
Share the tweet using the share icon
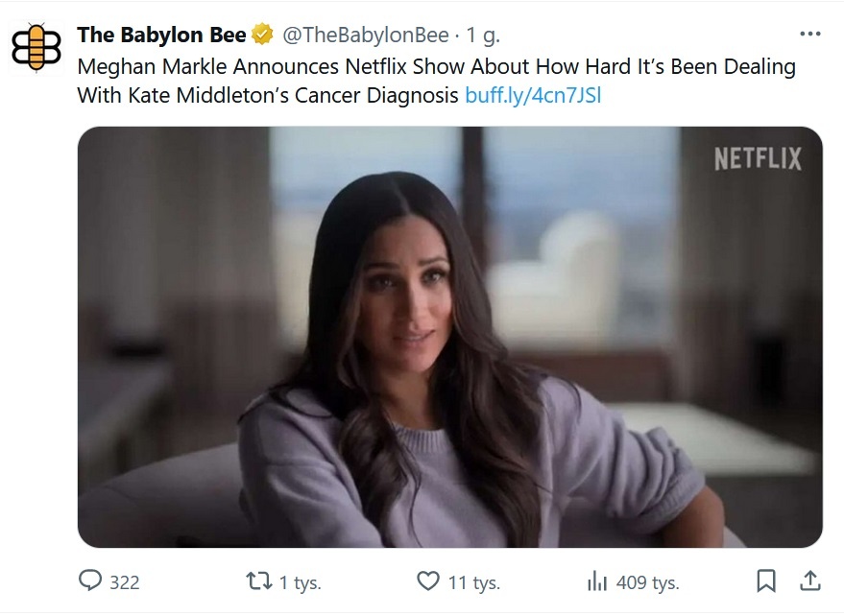[809, 580]
